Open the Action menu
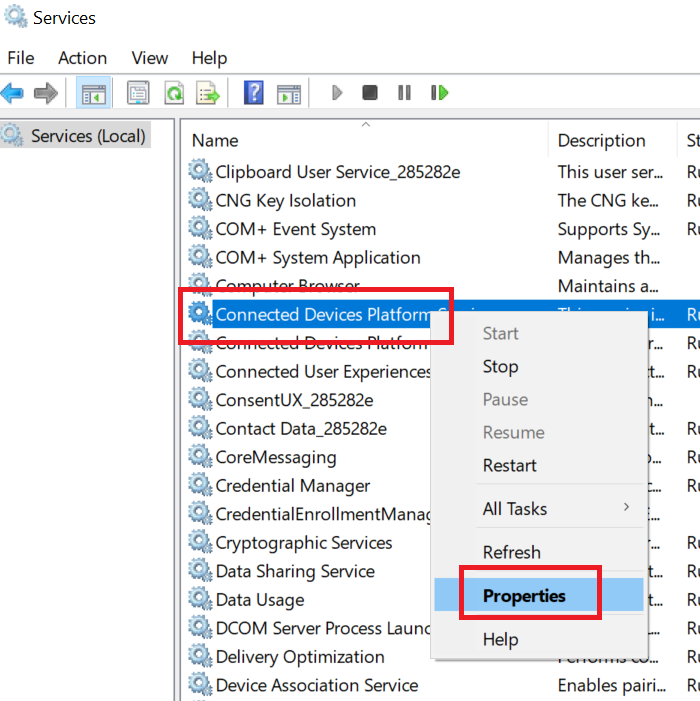Image resolution: width=700 pixels, height=701 pixels. click(x=82, y=58)
